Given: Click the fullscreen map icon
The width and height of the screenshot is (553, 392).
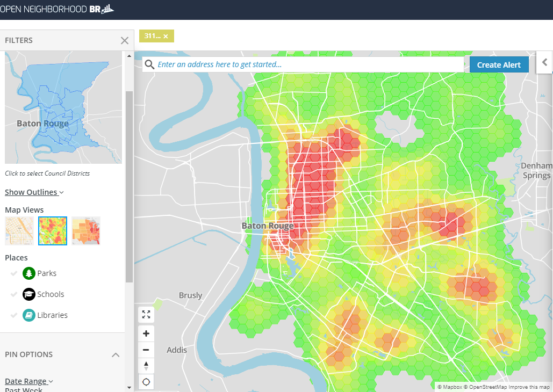Looking at the screenshot, I should pyautogui.click(x=146, y=315).
